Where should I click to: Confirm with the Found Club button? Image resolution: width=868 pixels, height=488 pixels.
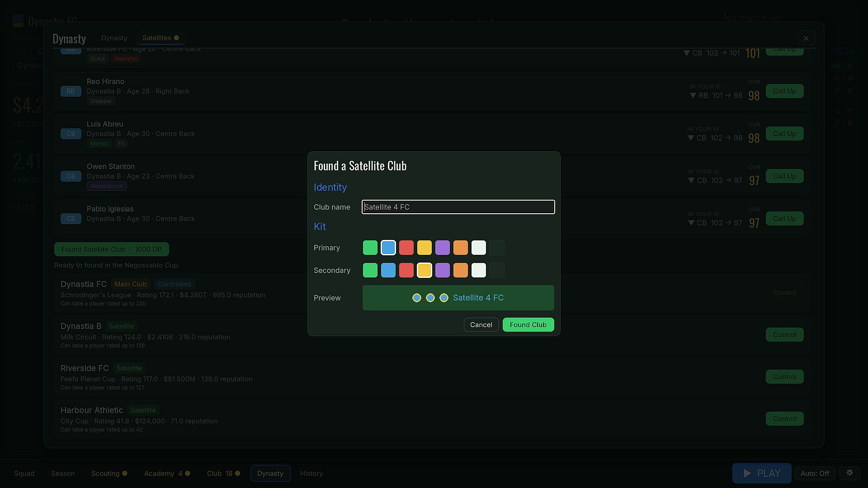(528, 325)
